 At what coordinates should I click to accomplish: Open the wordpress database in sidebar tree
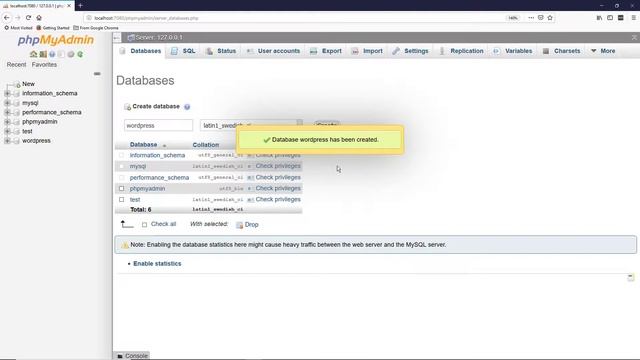36,141
